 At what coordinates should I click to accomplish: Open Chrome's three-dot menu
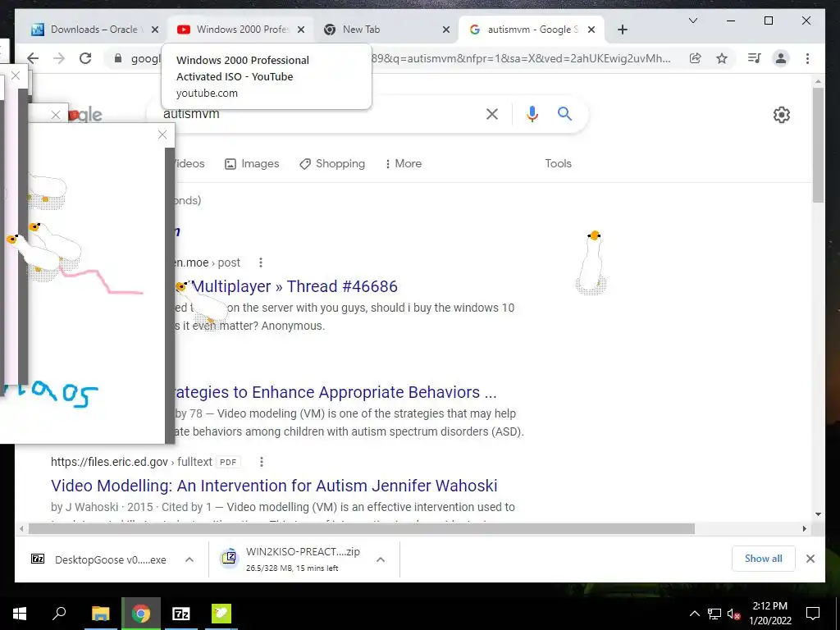(807, 58)
